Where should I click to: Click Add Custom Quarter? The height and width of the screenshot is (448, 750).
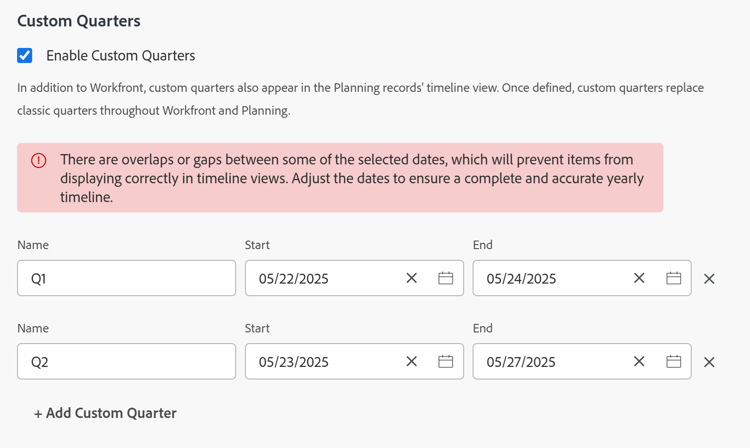pyautogui.click(x=105, y=413)
